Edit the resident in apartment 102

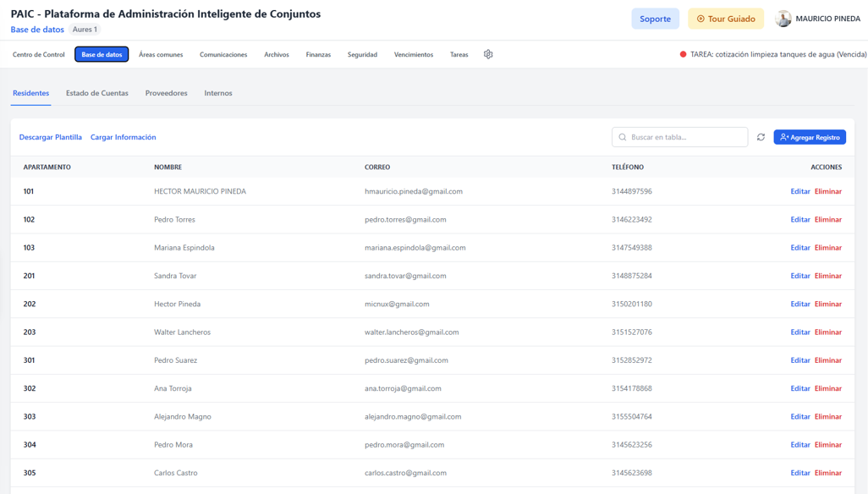coord(800,220)
